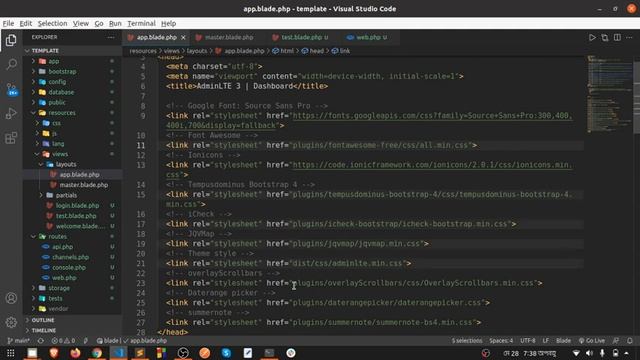Click the main branch status item
This screenshot has width=640, height=360.
coord(19,340)
